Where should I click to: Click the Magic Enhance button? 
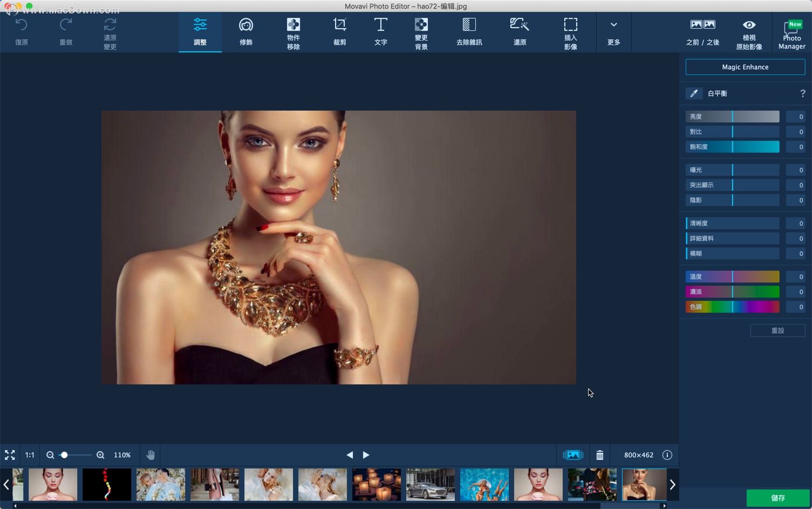pos(745,67)
